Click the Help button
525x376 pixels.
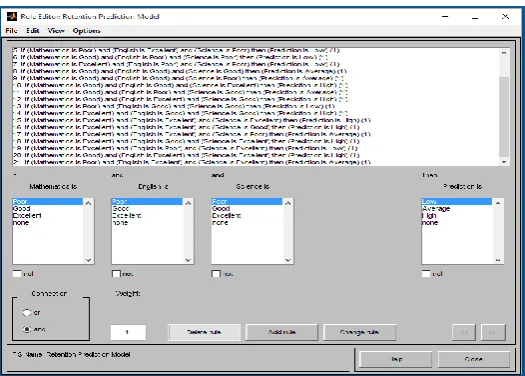pyautogui.click(x=395, y=359)
